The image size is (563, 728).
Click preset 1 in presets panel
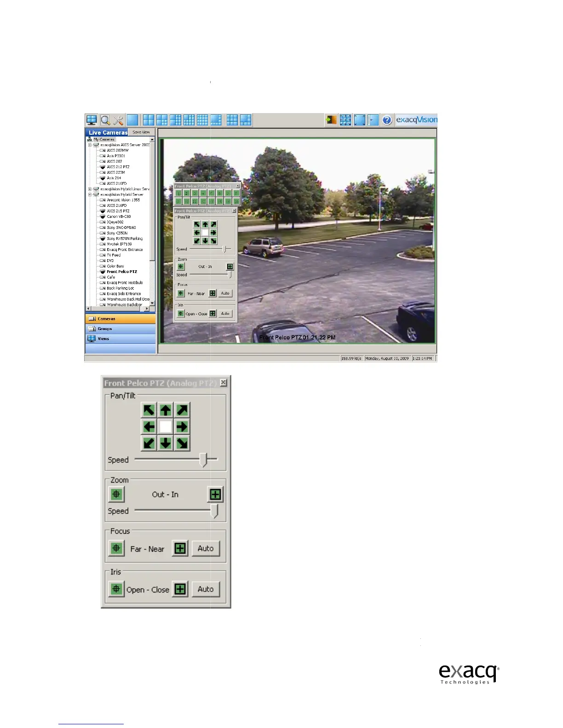178,193
